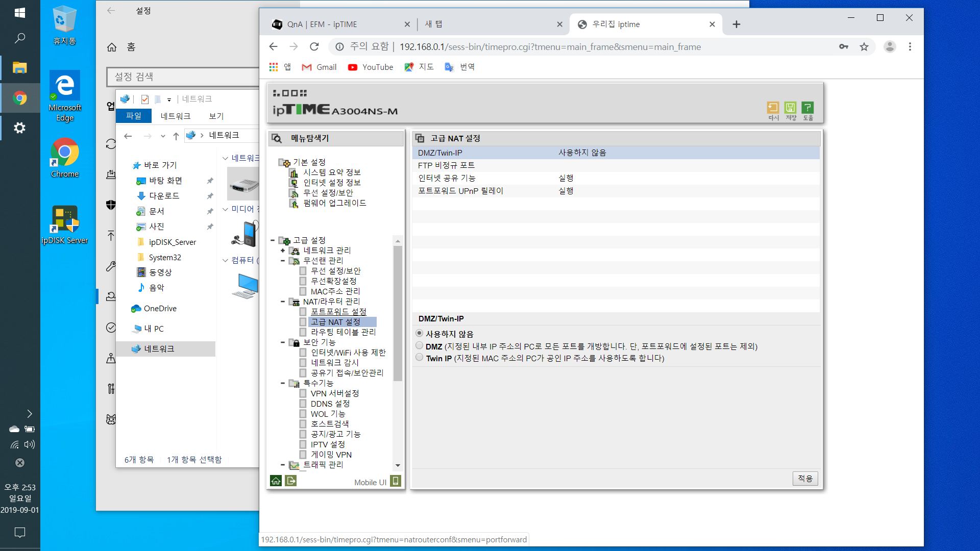The width and height of the screenshot is (980, 551).
Task: Collapse the NAT/라우터 관리 tree node
Action: pyautogui.click(x=283, y=302)
